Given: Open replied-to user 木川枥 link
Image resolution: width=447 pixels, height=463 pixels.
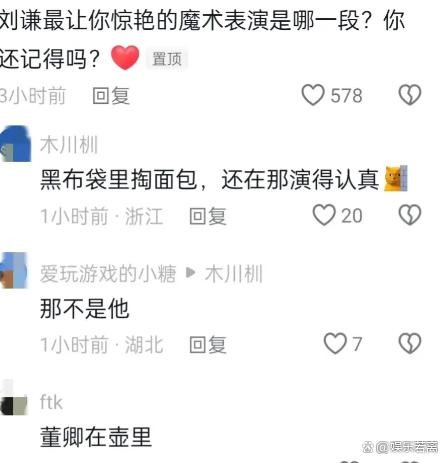Looking at the screenshot, I should click(234, 274).
